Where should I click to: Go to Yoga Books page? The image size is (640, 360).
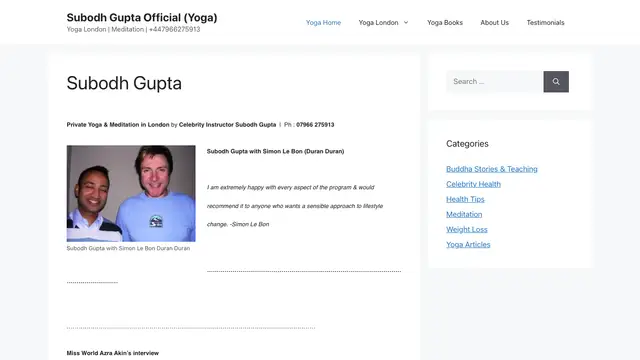click(445, 22)
